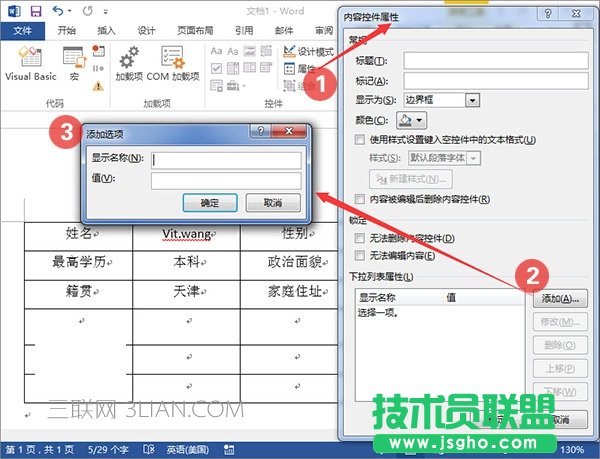Open the legacy tools briefcase icon
The image size is (600, 459).
233,85
